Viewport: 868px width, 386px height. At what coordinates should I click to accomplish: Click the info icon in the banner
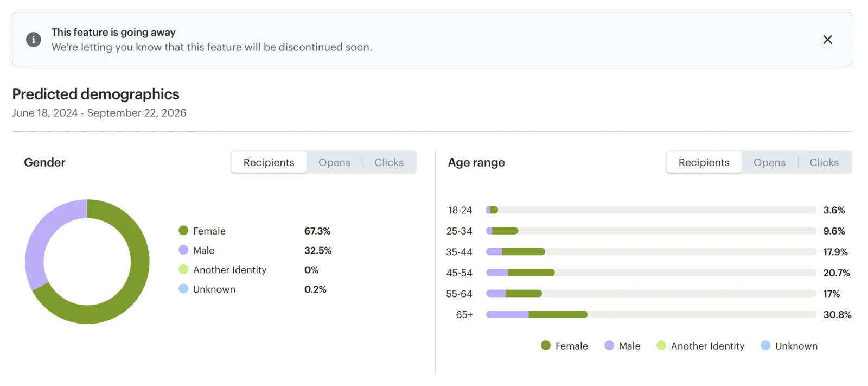[x=34, y=40]
